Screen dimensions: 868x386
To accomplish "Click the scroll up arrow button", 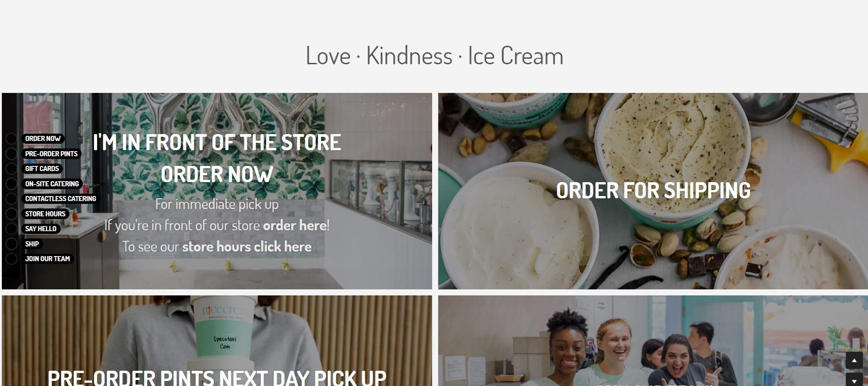I will point(854,361).
